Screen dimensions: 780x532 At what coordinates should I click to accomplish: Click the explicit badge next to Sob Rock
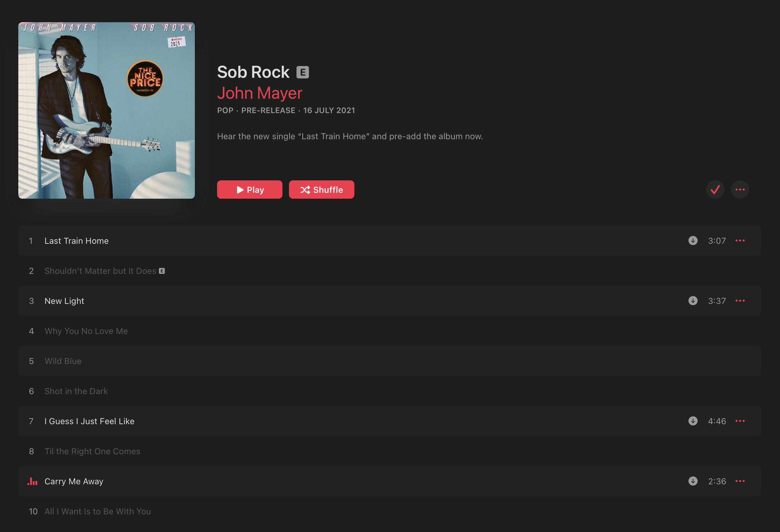point(302,72)
